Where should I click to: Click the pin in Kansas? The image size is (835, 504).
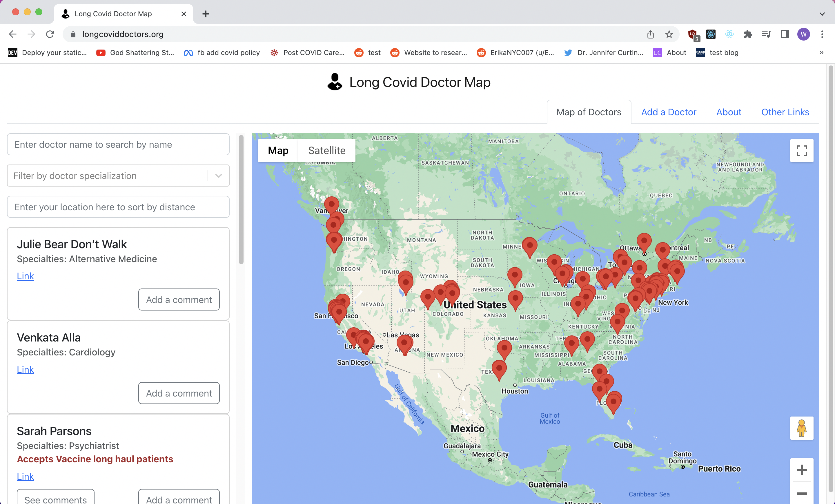pos(515,299)
